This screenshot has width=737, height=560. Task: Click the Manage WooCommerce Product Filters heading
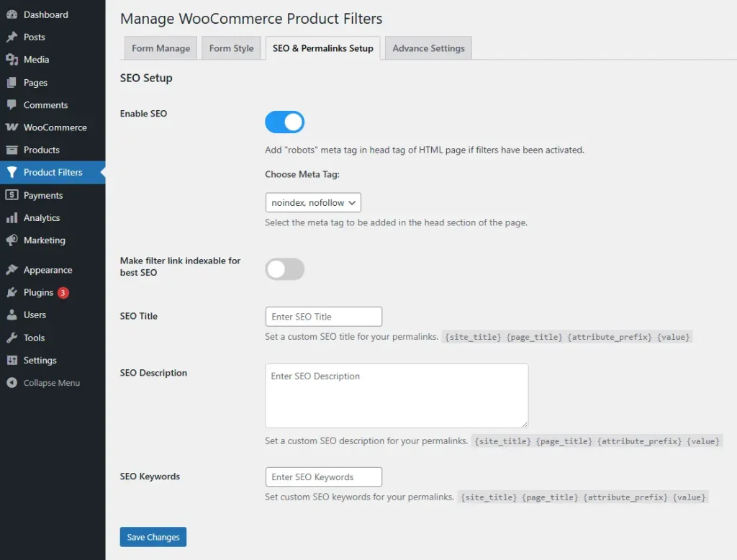251,18
